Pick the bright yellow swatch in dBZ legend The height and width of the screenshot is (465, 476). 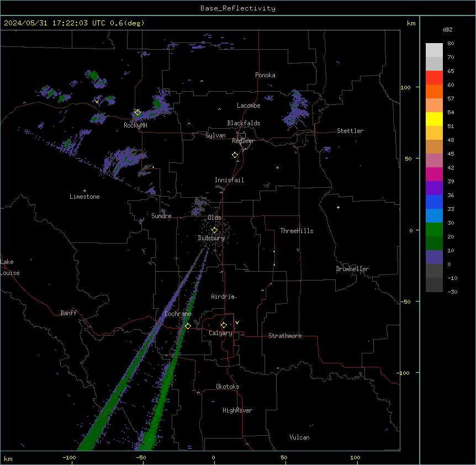pos(434,119)
